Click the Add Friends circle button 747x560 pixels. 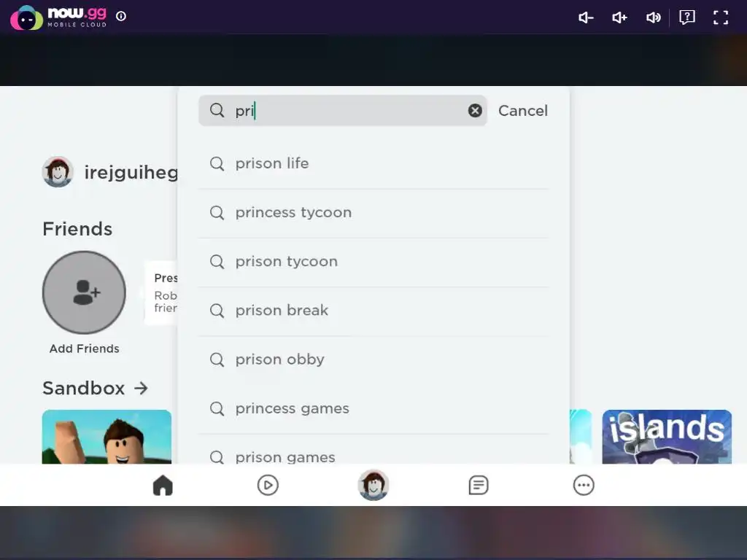click(x=85, y=292)
